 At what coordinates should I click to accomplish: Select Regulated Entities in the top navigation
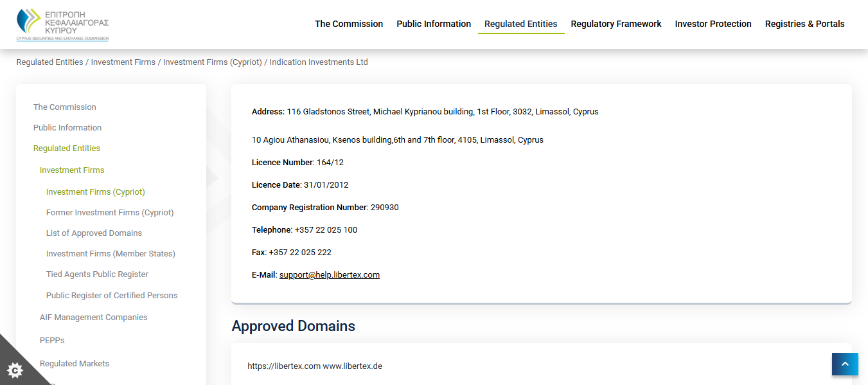tap(520, 24)
